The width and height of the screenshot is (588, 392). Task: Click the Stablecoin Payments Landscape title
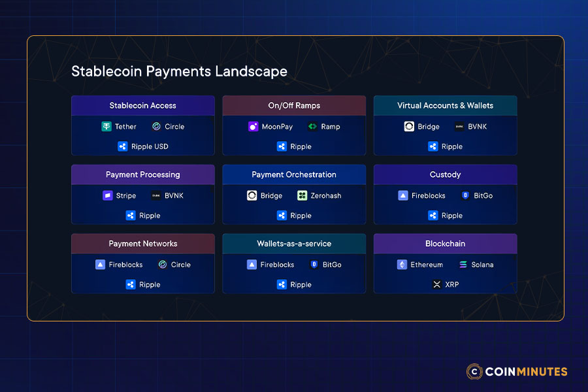point(179,71)
